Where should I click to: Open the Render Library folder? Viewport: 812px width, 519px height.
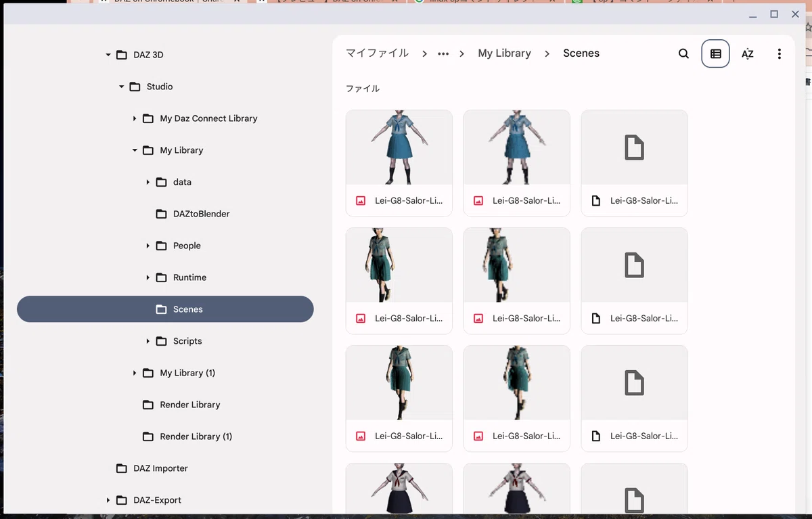tap(165, 405)
